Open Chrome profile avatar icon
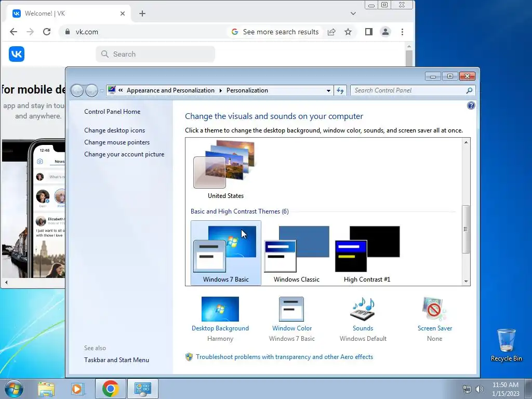 click(x=385, y=32)
